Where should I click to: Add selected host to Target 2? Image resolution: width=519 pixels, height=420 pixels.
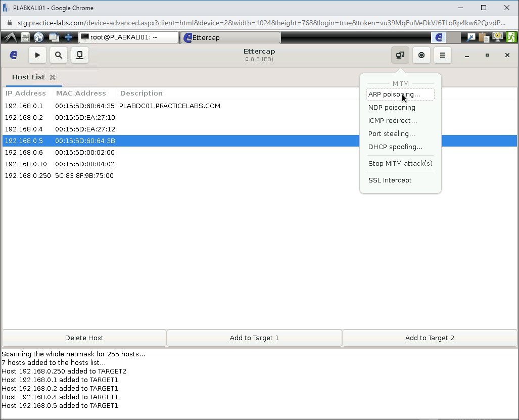[430, 338]
